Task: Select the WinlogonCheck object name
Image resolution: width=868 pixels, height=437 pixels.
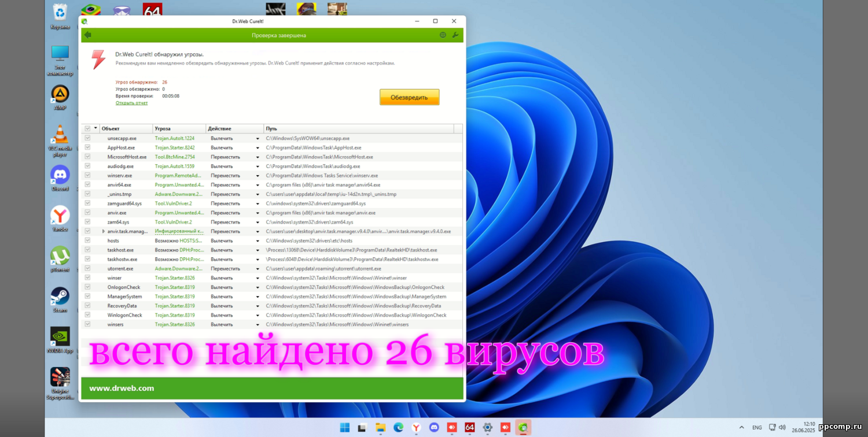Action: [x=125, y=315]
